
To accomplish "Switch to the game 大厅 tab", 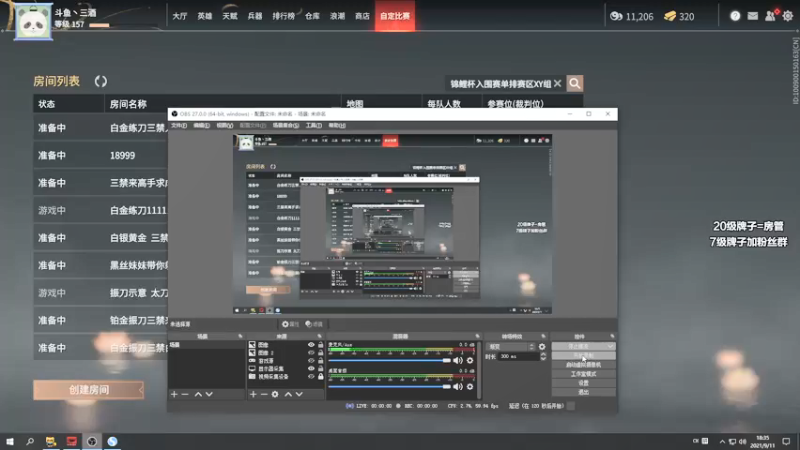I will pos(180,16).
